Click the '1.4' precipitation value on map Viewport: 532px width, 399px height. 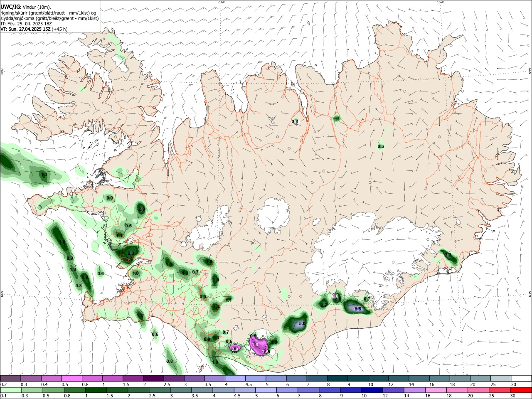(x=169, y=265)
